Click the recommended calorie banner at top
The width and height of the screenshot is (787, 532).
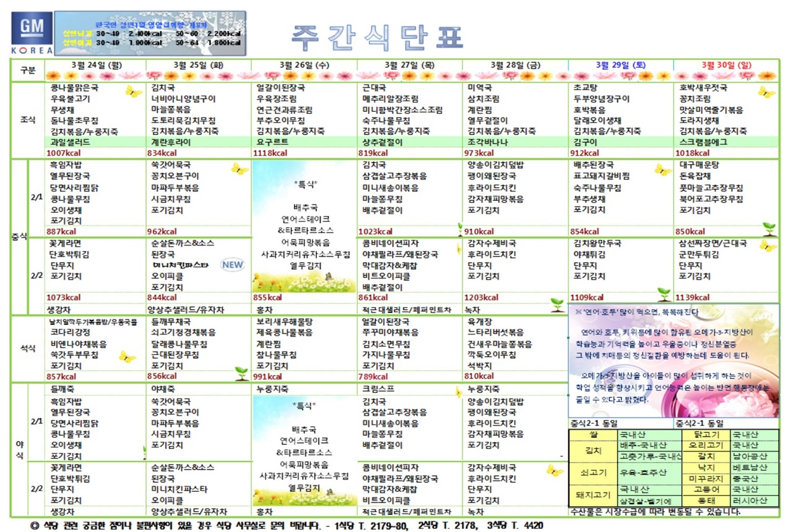tap(150, 30)
